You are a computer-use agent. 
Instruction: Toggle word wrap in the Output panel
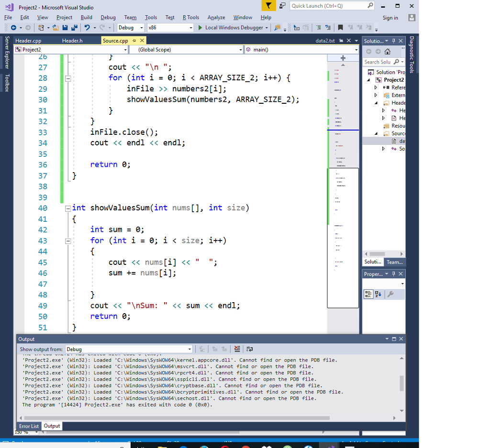[x=250, y=349]
